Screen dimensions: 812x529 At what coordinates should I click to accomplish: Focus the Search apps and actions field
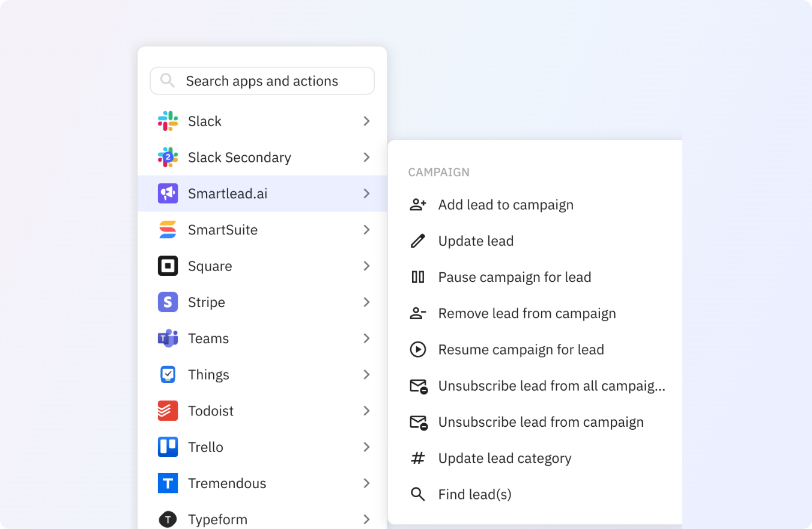click(x=262, y=81)
